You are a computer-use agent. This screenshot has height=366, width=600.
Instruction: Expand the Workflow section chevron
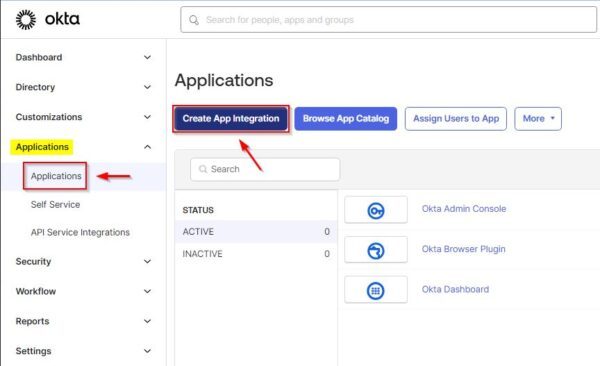pyautogui.click(x=147, y=291)
